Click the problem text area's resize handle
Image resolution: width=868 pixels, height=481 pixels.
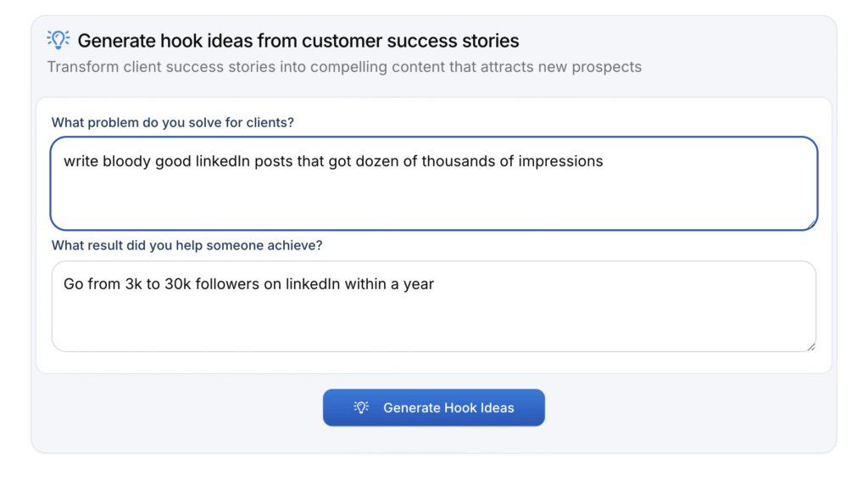coord(811,224)
